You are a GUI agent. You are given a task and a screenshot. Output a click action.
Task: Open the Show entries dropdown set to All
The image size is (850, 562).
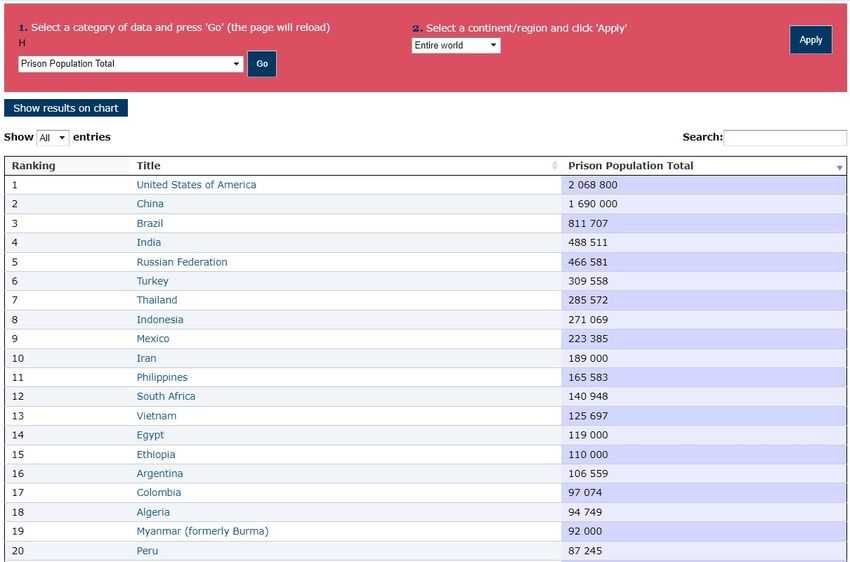point(53,138)
